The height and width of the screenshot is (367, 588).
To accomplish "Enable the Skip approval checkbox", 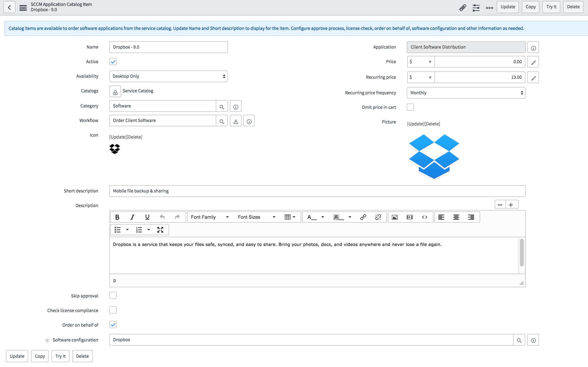I will click(x=113, y=296).
